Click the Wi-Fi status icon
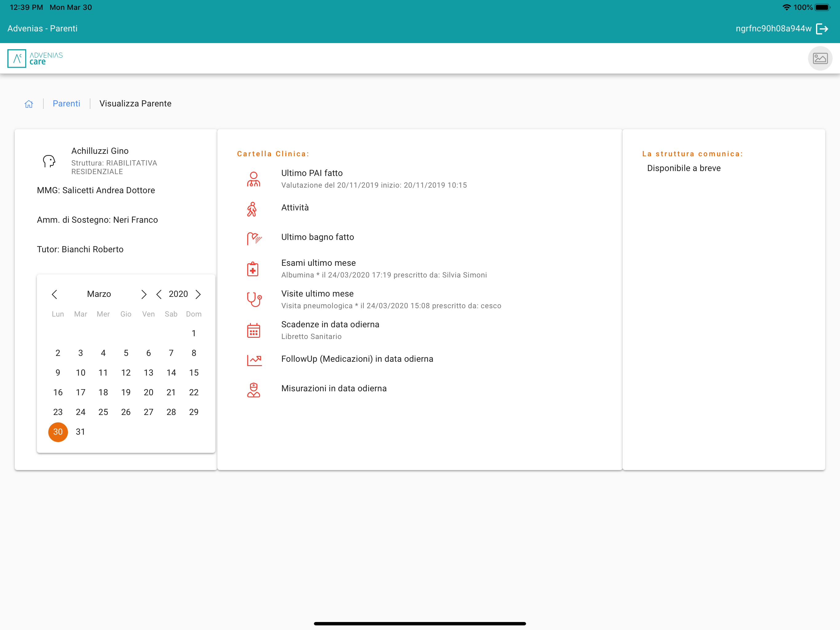The width and height of the screenshot is (840, 630). (787, 7)
